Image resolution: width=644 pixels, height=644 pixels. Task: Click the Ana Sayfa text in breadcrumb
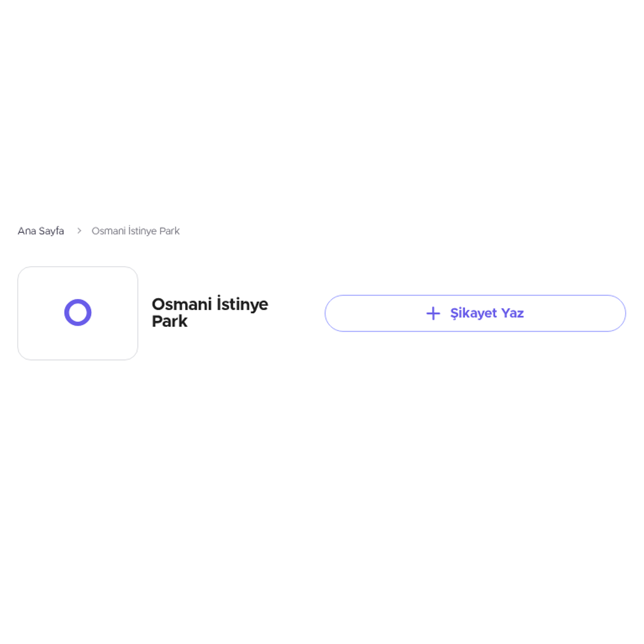click(41, 231)
